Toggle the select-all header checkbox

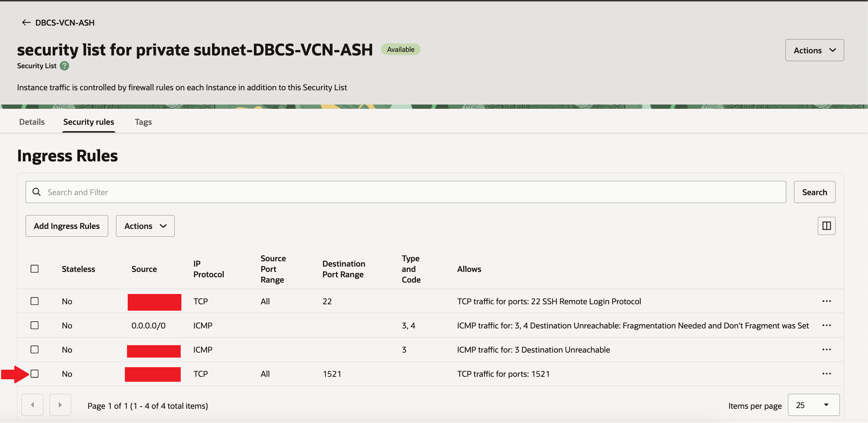click(x=35, y=269)
